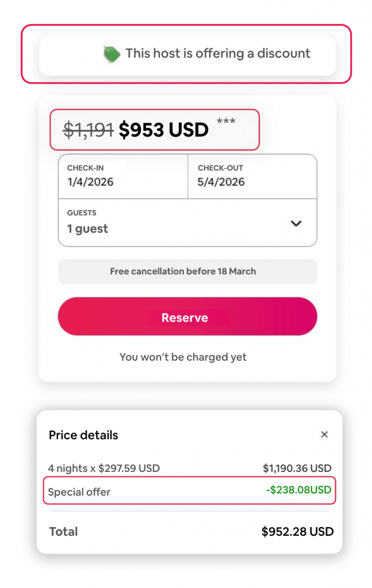Image resolution: width=372 pixels, height=588 pixels.
Task: Click the three asterisks beside the price
Action: pyautogui.click(x=226, y=121)
